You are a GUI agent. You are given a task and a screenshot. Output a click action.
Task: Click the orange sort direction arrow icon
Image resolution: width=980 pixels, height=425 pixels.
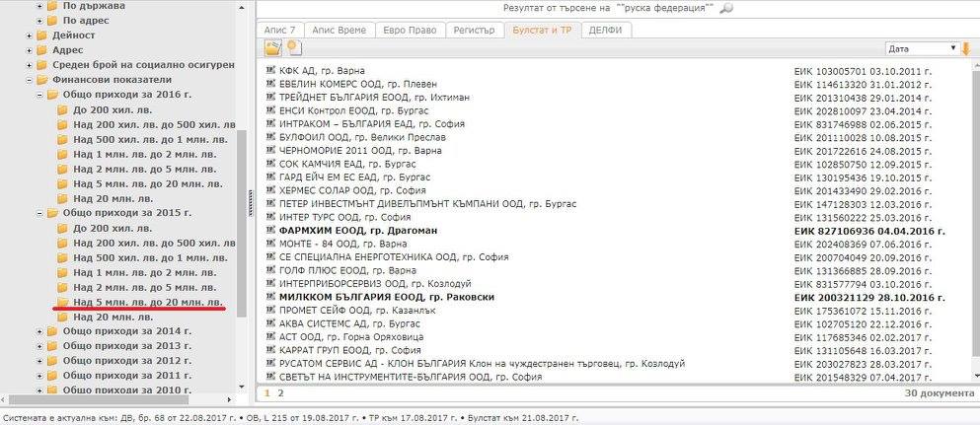965,48
